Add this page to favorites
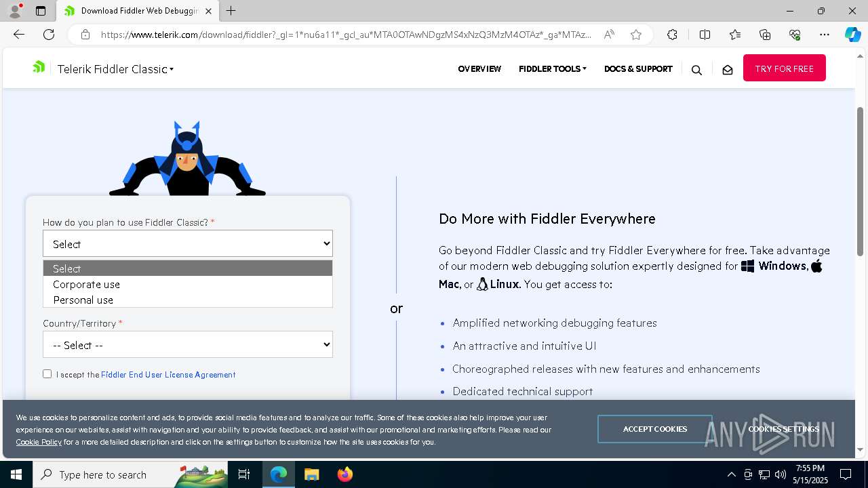Viewport: 868px width, 488px height. [636, 35]
